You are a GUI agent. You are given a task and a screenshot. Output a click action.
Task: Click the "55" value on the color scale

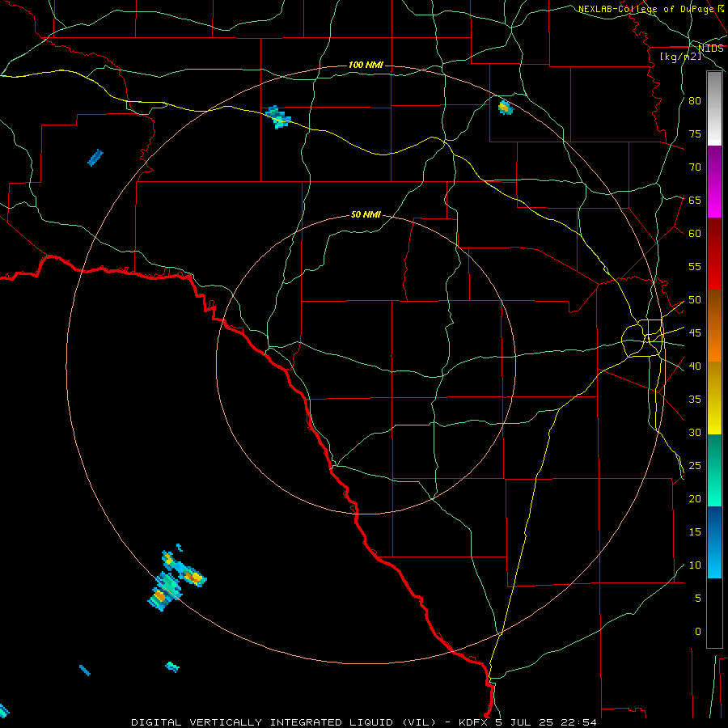click(x=695, y=266)
